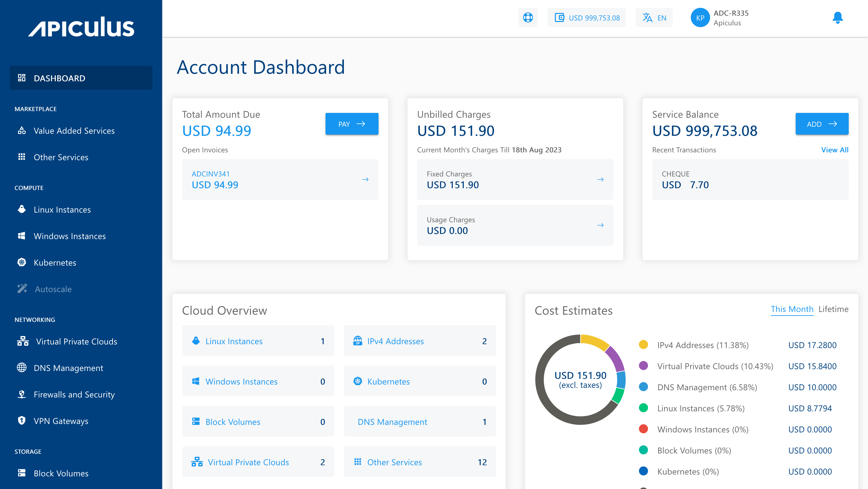Image resolution: width=868 pixels, height=489 pixels.
Task: Click the "USD 17.2800" cost value
Action: tap(812, 345)
